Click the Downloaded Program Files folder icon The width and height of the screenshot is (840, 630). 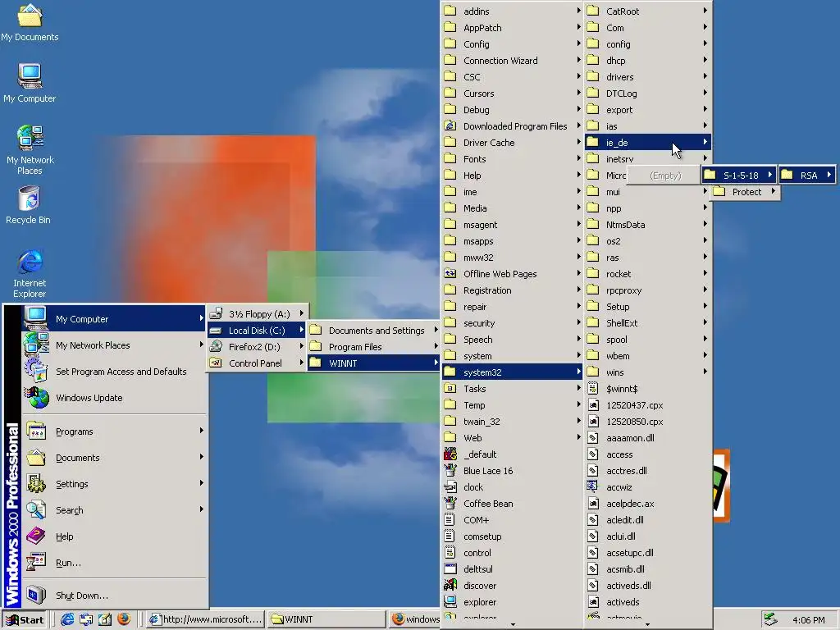(450, 126)
